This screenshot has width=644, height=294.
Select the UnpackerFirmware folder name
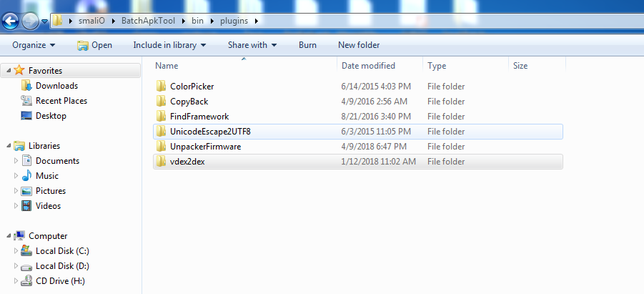(205, 147)
